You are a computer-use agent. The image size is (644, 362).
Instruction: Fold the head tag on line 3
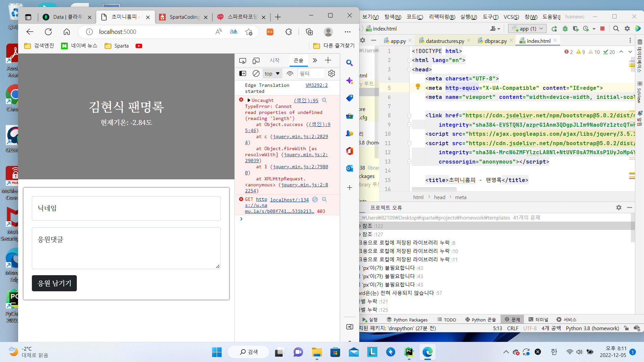tap(409, 70)
